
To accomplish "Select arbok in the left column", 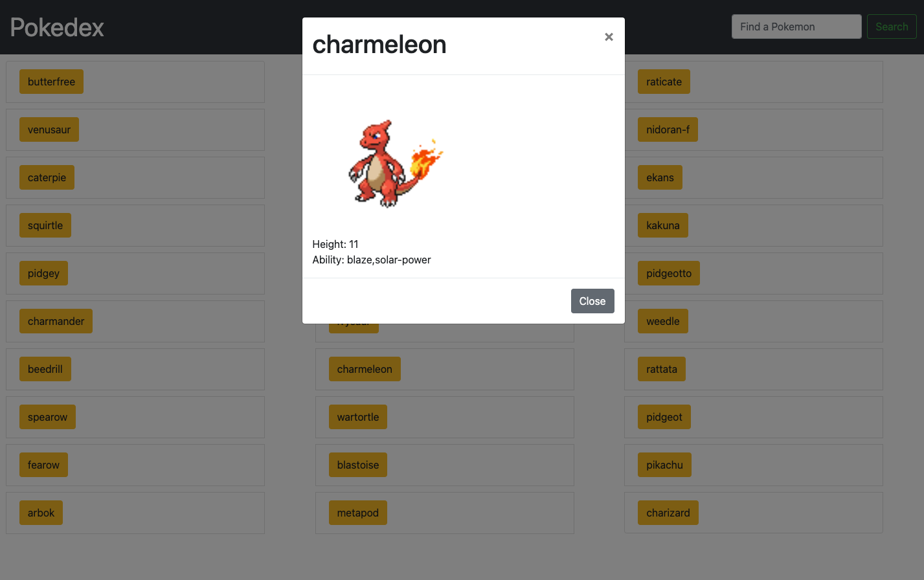I will point(41,512).
